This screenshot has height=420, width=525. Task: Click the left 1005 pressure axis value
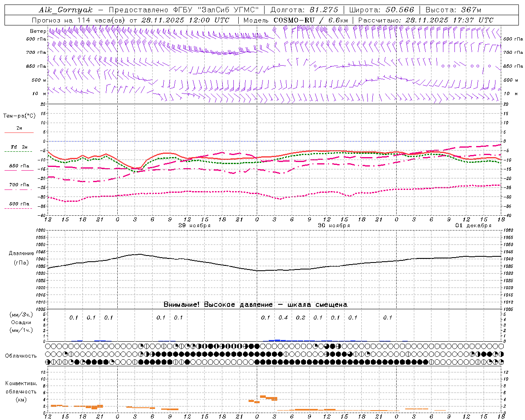pos(42,309)
